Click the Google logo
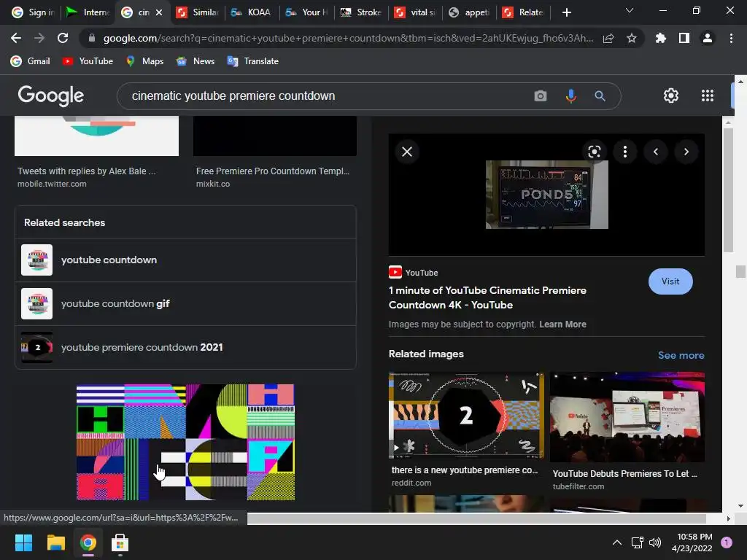747x560 pixels. coord(51,96)
